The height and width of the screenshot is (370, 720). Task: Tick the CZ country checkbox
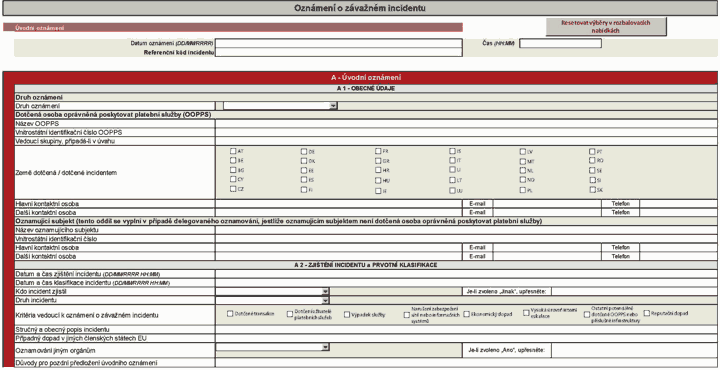coord(233,189)
